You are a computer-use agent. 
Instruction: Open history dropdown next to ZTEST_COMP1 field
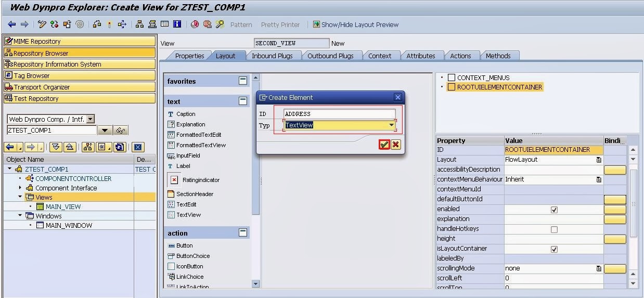pos(105,131)
